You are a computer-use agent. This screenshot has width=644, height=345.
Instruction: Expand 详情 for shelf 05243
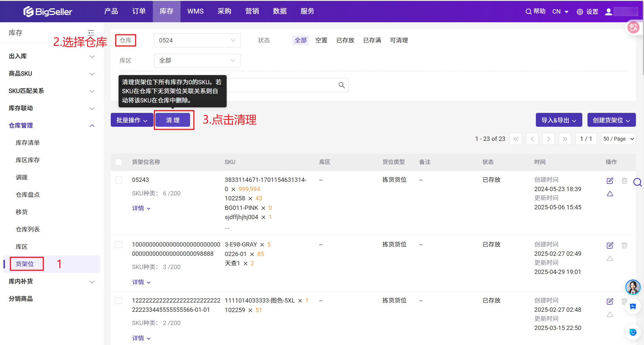pos(141,208)
